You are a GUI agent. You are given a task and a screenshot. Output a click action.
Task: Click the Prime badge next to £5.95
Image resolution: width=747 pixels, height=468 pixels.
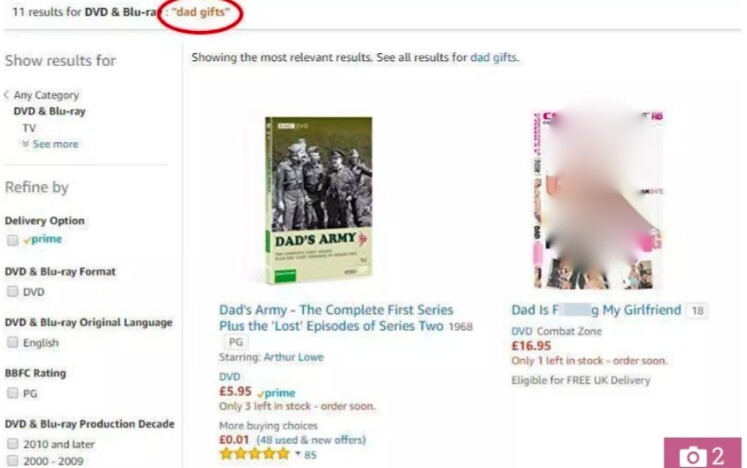[x=276, y=393]
